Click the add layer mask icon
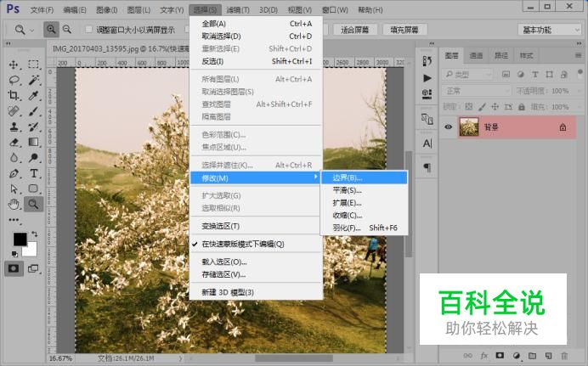The width and height of the screenshot is (588, 366). pyautogui.click(x=500, y=355)
